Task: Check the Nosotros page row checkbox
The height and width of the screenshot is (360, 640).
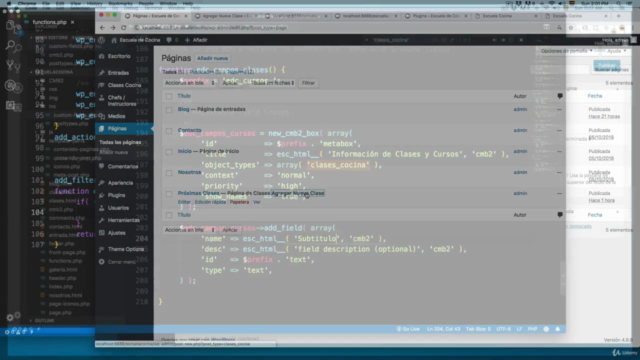Action: [x=169, y=173]
